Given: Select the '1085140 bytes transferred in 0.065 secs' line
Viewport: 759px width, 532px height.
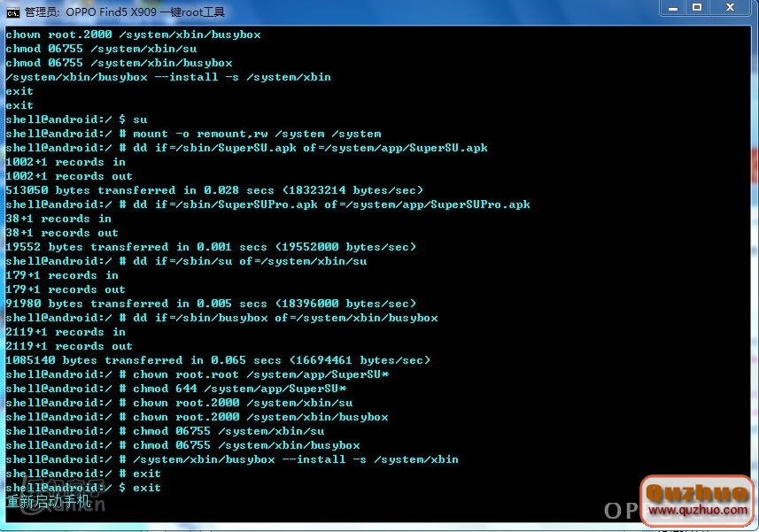Looking at the screenshot, I should [218, 360].
